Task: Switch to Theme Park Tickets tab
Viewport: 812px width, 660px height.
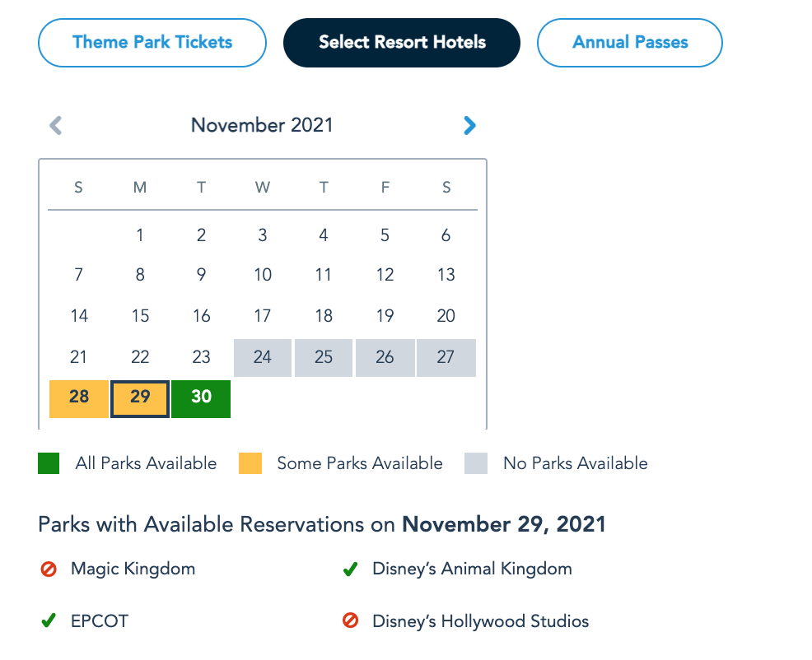Action: (x=152, y=43)
